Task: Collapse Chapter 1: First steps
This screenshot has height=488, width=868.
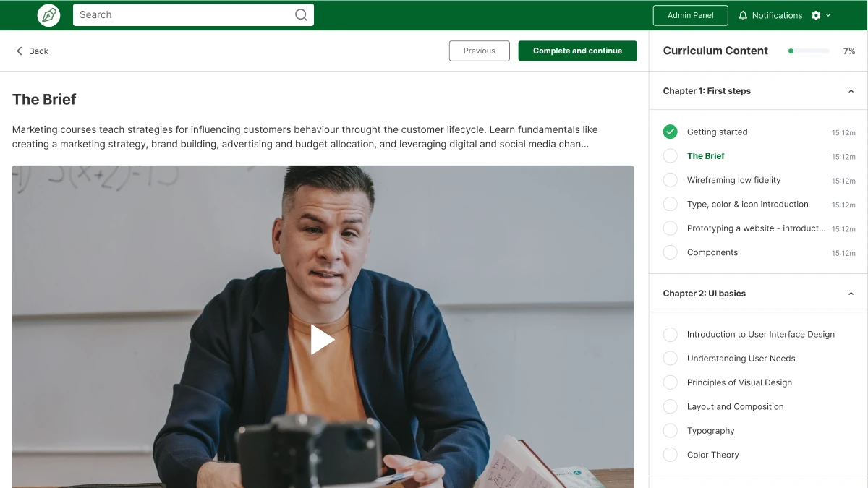Action: pyautogui.click(x=851, y=91)
